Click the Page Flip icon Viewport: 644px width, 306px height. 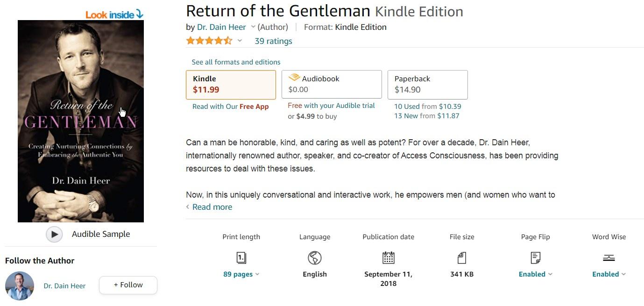point(535,258)
